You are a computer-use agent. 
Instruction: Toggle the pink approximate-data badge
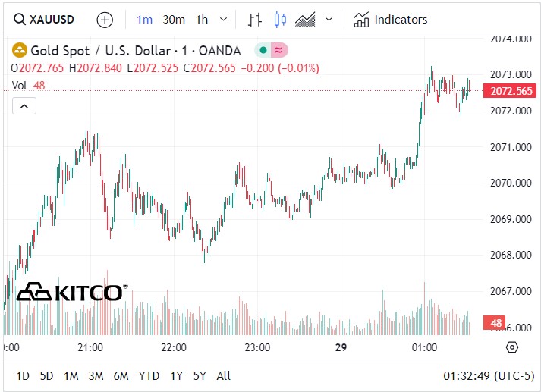(279, 51)
